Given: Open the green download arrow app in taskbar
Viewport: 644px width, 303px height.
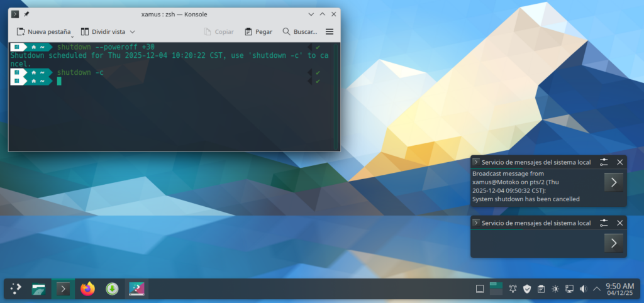Looking at the screenshot, I should pyautogui.click(x=112, y=289).
